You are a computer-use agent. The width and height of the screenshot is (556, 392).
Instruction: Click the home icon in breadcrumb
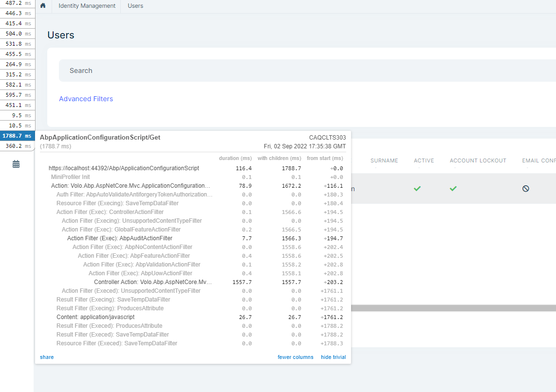click(43, 6)
